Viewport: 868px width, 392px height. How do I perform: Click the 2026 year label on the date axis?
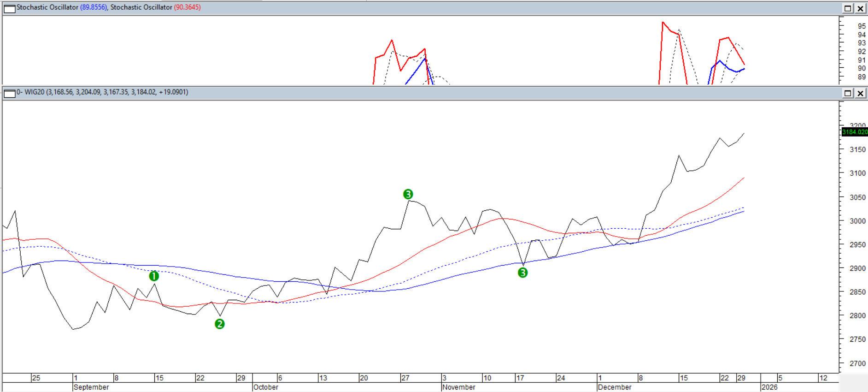[769, 387]
